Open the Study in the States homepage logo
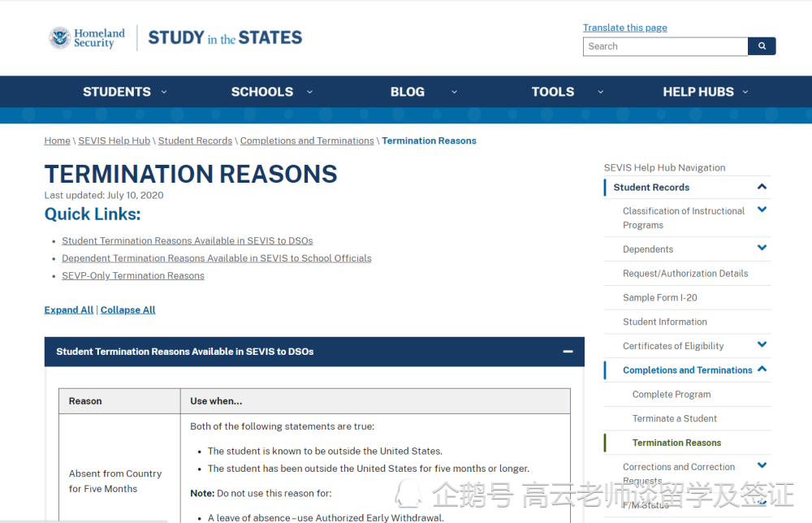Screen dimensions: 812x523 pos(225,38)
